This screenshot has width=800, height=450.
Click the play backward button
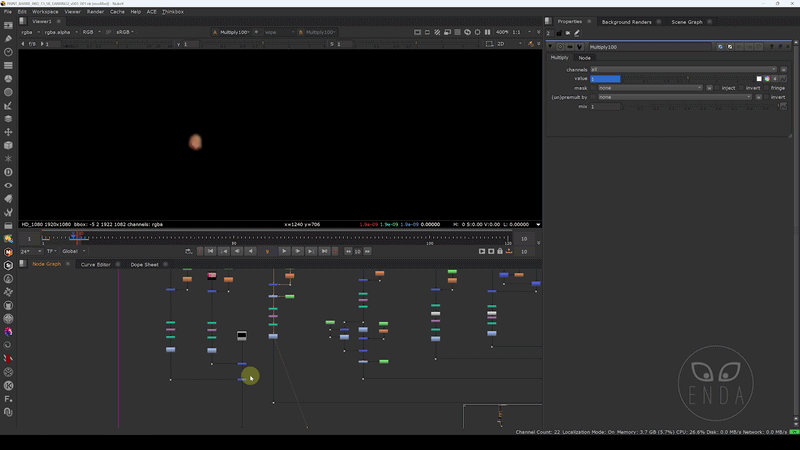click(250, 251)
